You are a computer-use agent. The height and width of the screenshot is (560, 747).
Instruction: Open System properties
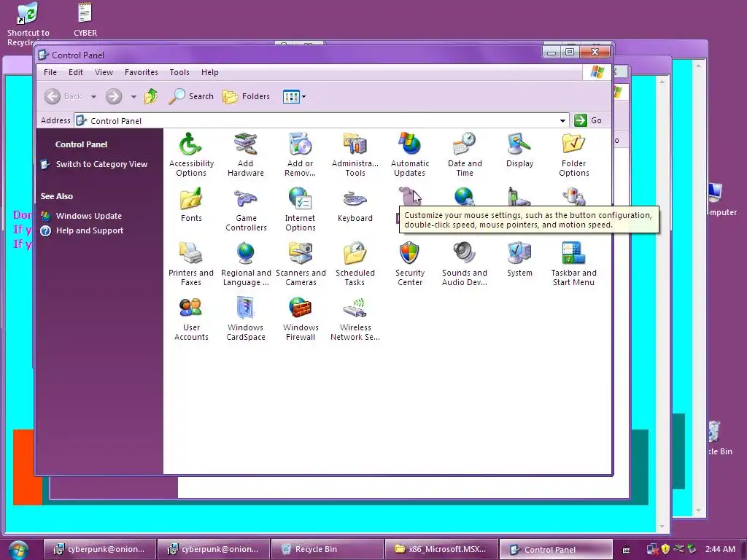click(x=519, y=260)
